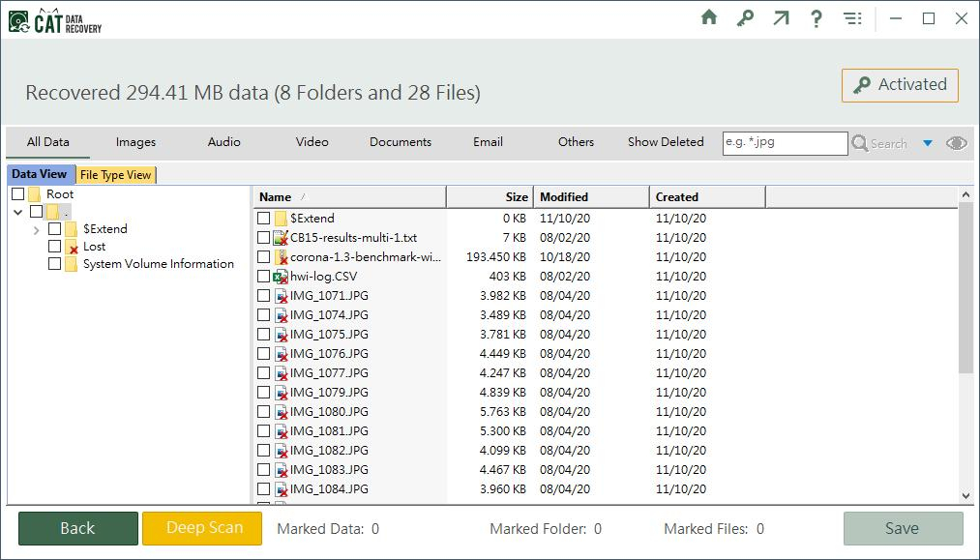
Task: Mark the $Extend entry in the file list
Action: click(264, 218)
